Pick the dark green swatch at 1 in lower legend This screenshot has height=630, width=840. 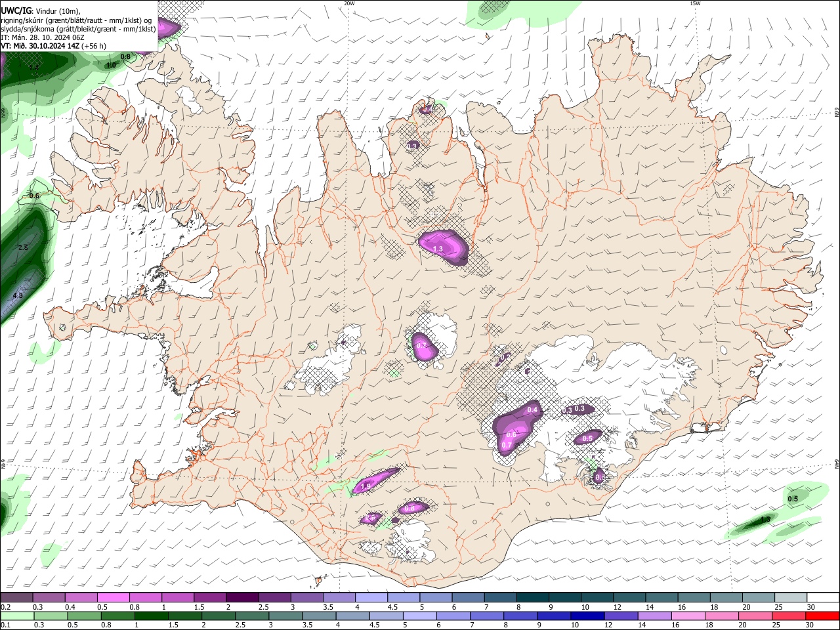pyautogui.click(x=151, y=616)
